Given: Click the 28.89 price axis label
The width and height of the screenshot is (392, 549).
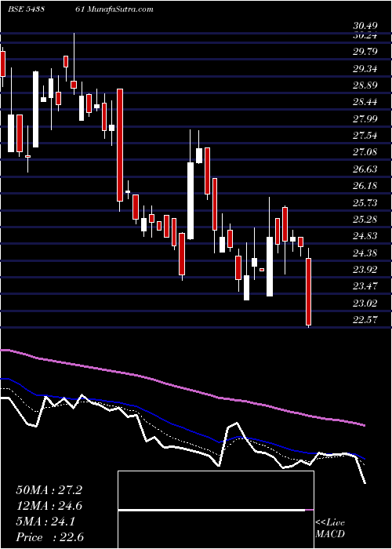Looking at the screenshot, I should click(x=365, y=85).
